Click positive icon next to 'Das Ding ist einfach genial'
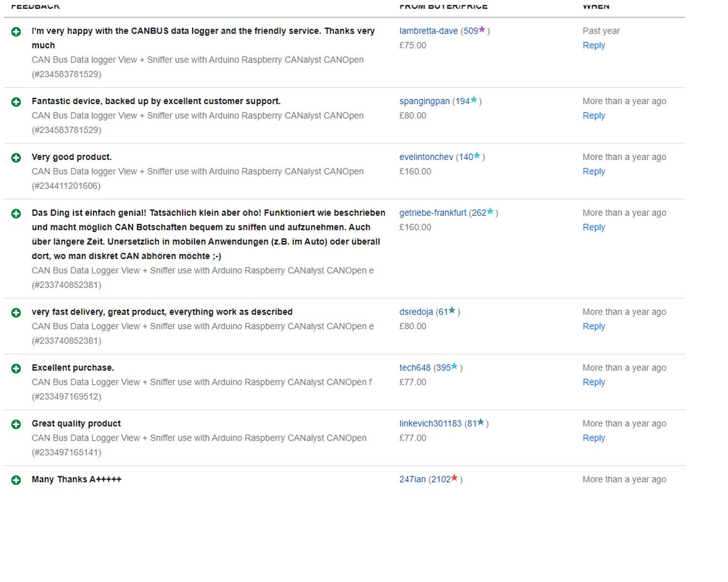 16,214
